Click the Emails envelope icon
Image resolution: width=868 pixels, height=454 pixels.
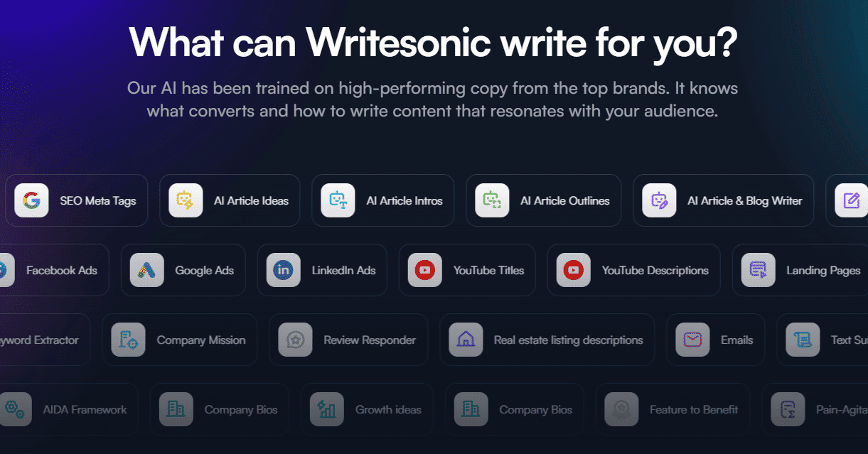click(692, 340)
